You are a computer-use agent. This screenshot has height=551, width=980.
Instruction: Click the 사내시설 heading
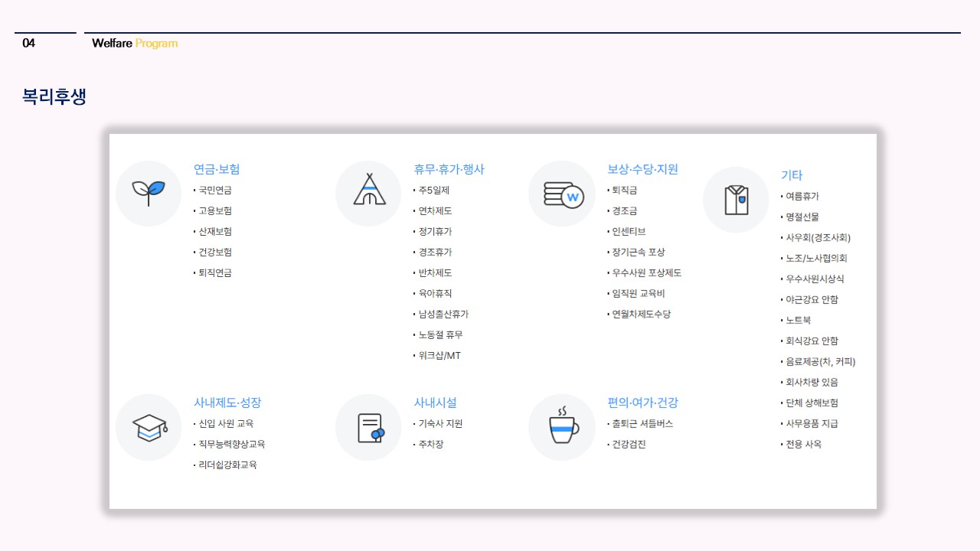(435, 403)
